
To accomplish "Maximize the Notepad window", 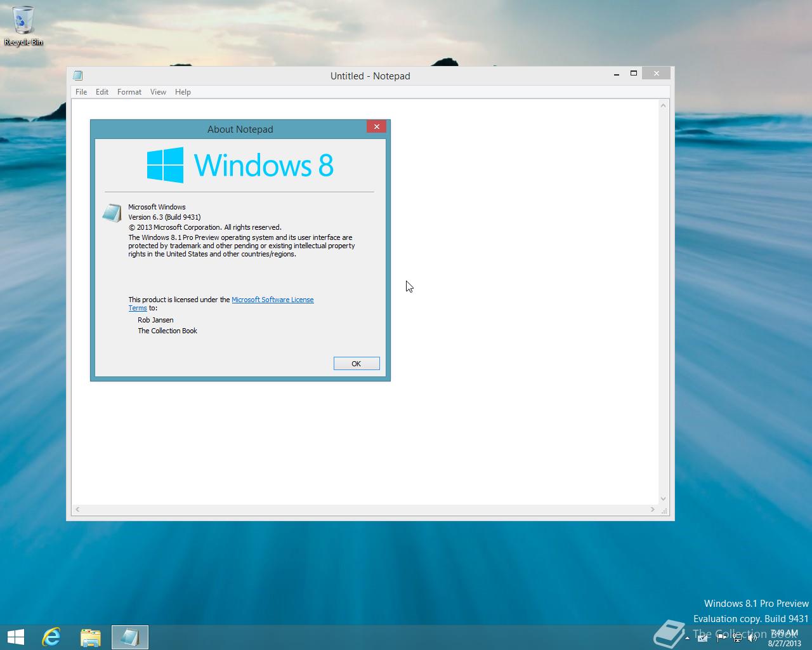I will [x=633, y=74].
